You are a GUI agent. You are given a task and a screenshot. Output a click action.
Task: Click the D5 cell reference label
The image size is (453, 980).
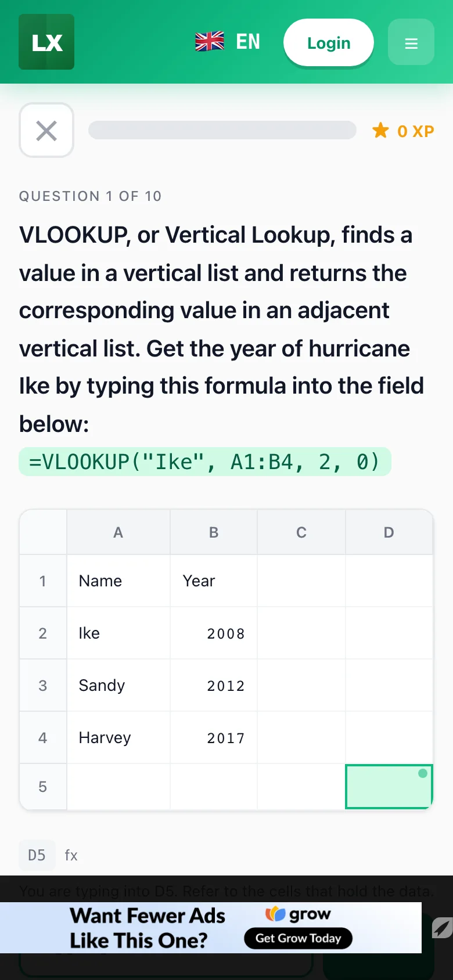click(37, 855)
